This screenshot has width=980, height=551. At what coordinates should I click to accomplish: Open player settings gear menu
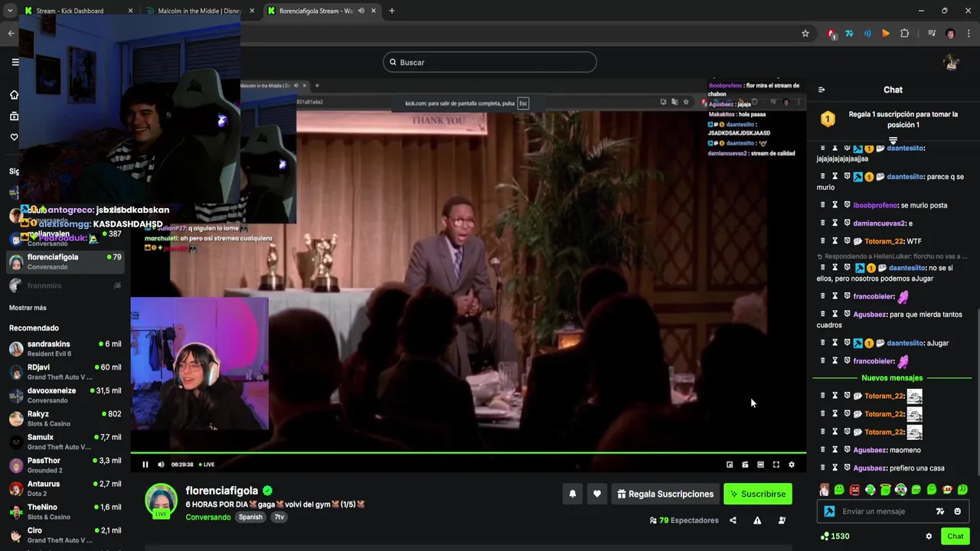[792, 465]
